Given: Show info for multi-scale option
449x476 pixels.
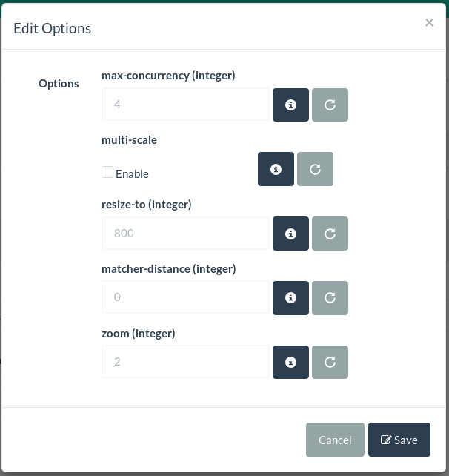Looking at the screenshot, I should (276, 169).
